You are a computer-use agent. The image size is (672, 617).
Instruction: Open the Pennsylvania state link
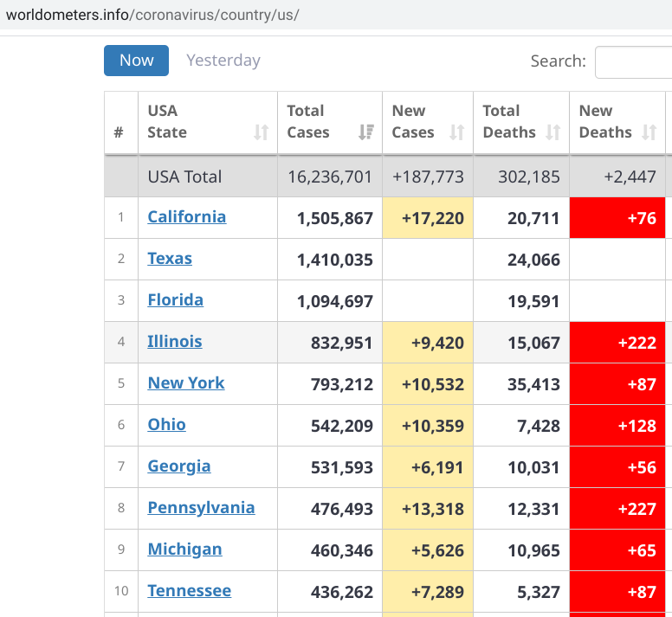point(201,508)
